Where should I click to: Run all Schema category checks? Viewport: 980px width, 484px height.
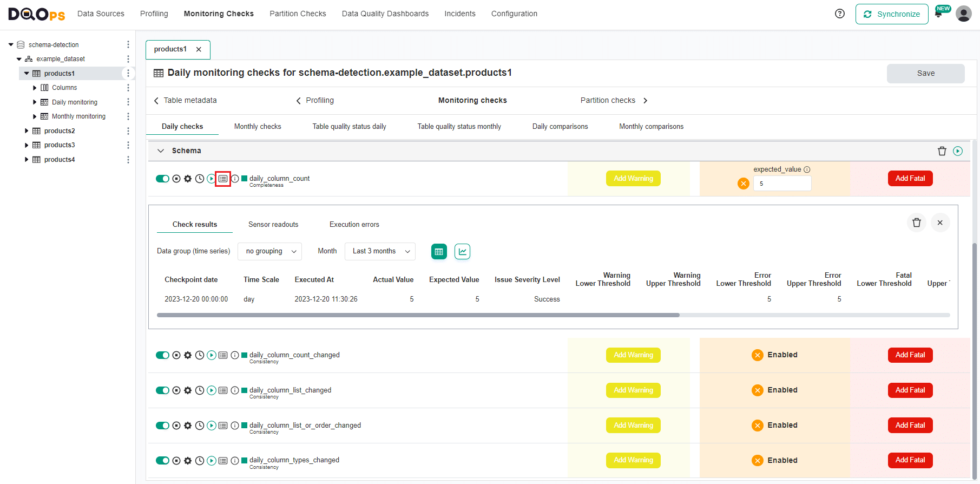click(957, 151)
